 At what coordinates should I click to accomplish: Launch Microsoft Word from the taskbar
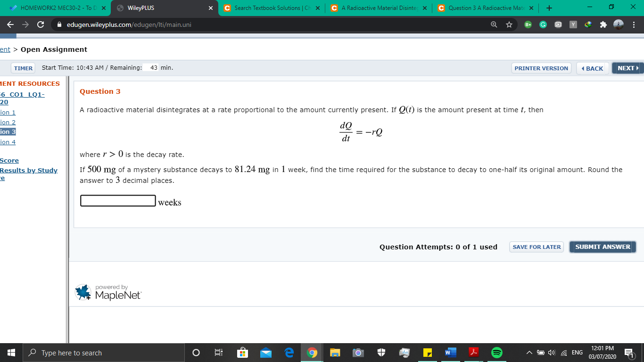click(450, 352)
